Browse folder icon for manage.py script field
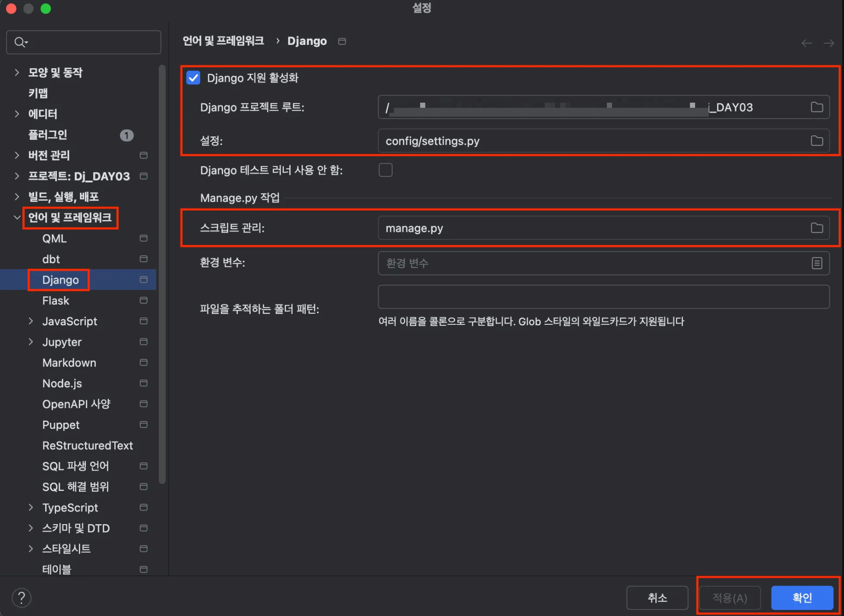The width and height of the screenshot is (844, 616). 816,228
